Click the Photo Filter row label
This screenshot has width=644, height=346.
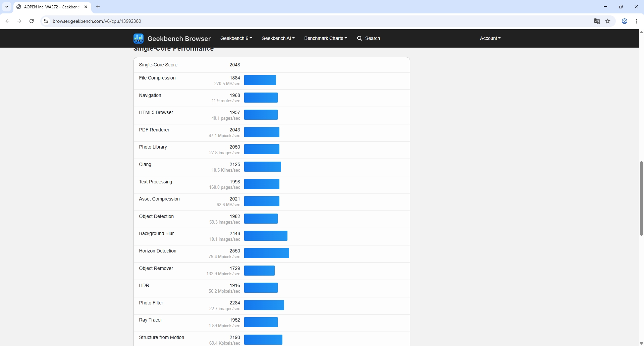pyautogui.click(x=151, y=303)
